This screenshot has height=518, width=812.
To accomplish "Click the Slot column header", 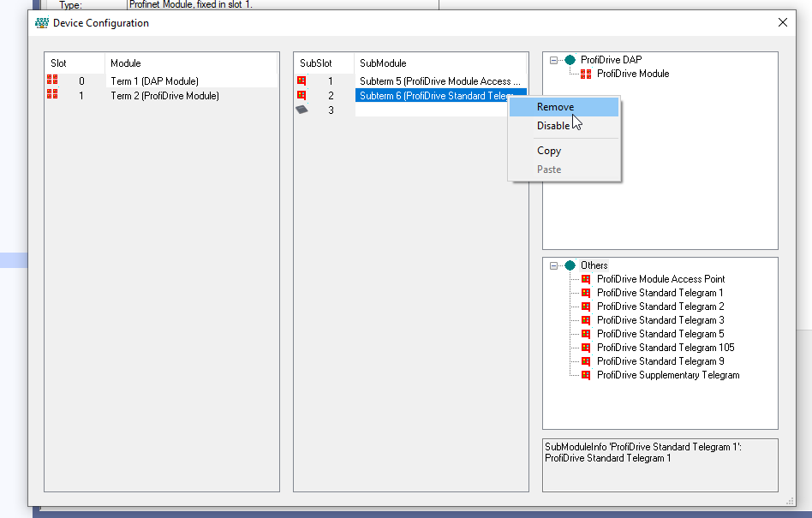I will [x=75, y=63].
